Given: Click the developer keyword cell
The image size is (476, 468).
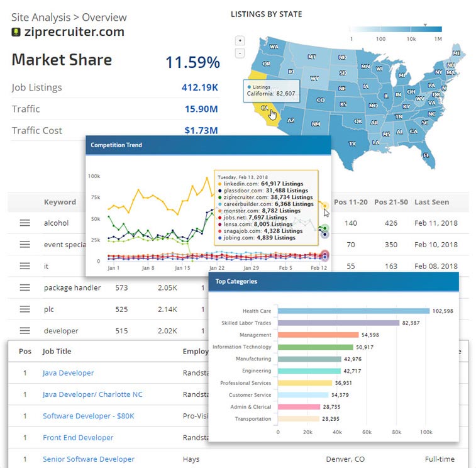Looking at the screenshot, I should 61,331.
